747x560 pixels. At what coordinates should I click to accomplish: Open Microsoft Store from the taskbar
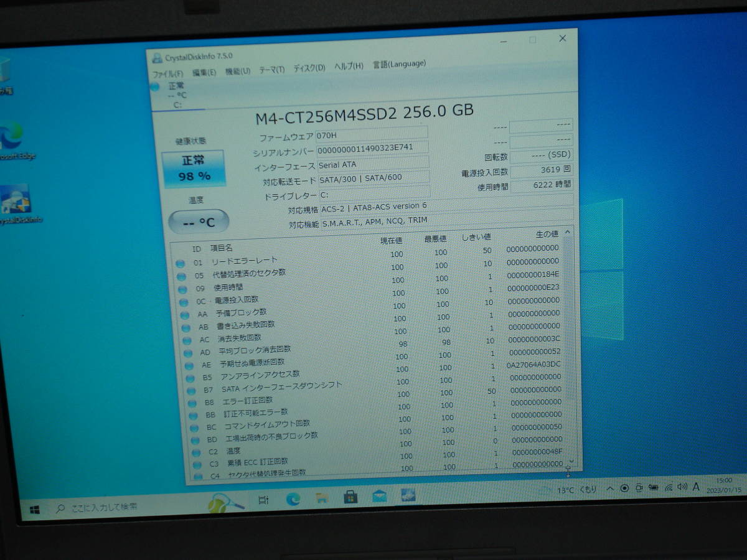(x=350, y=497)
